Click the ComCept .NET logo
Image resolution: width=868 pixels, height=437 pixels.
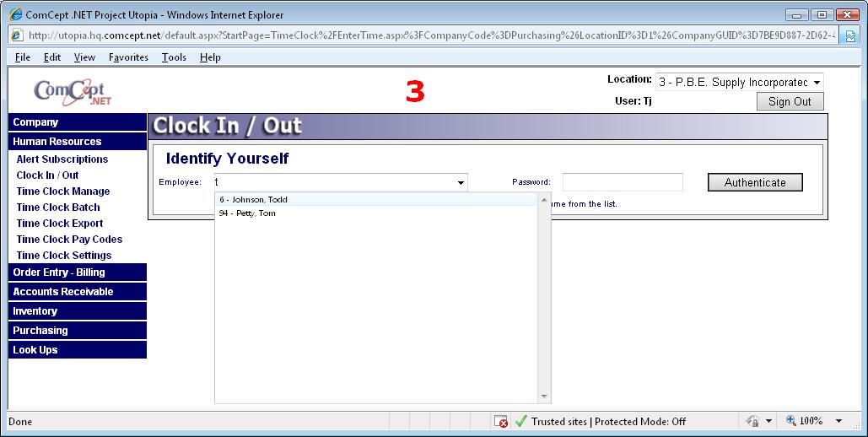[73, 91]
